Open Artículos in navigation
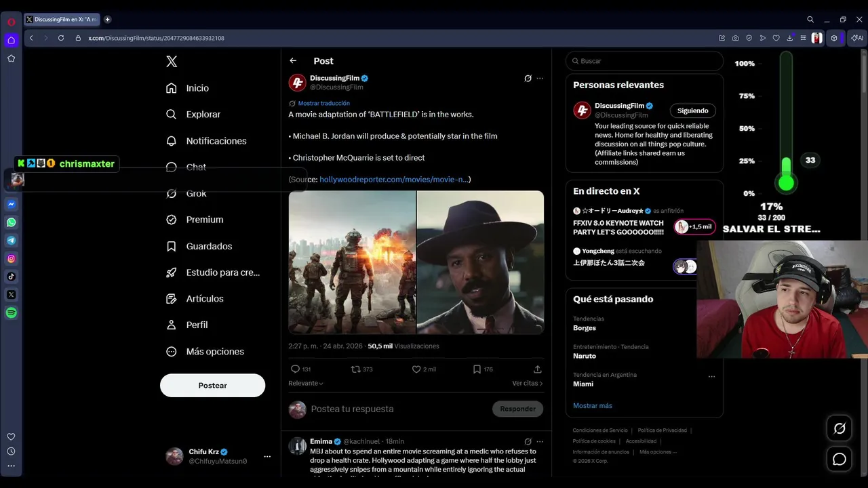Image resolution: width=868 pixels, height=488 pixels. 195,298
